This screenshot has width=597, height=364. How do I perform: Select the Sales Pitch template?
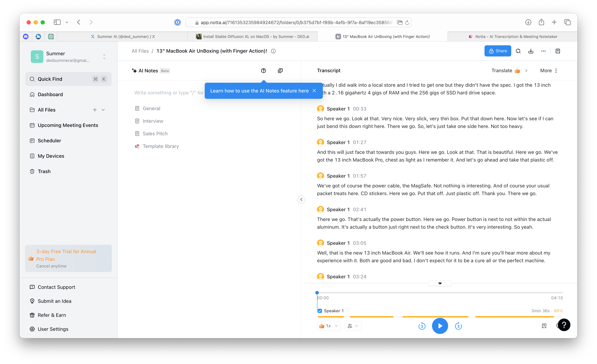[155, 134]
